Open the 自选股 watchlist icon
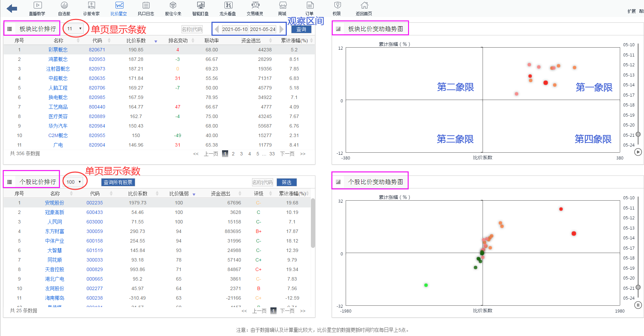The width and height of the screenshot is (644, 336). click(x=64, y=5)
